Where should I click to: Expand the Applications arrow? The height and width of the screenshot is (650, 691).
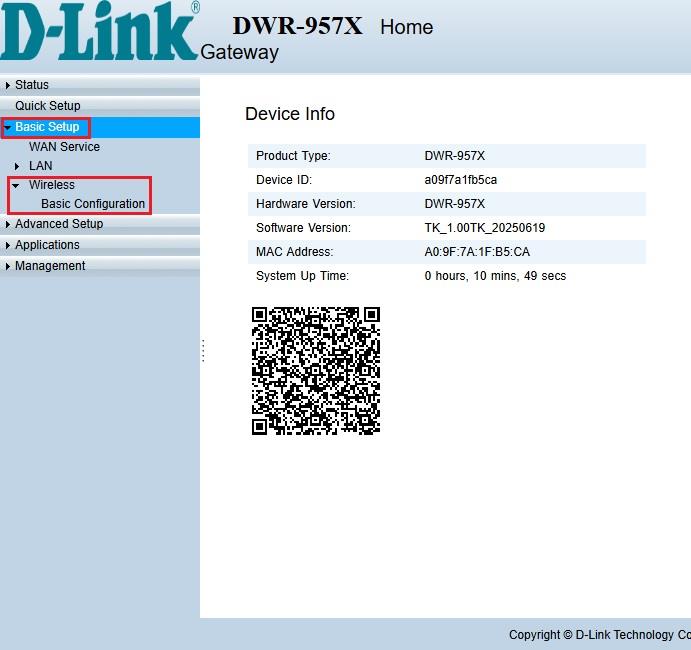7,245
